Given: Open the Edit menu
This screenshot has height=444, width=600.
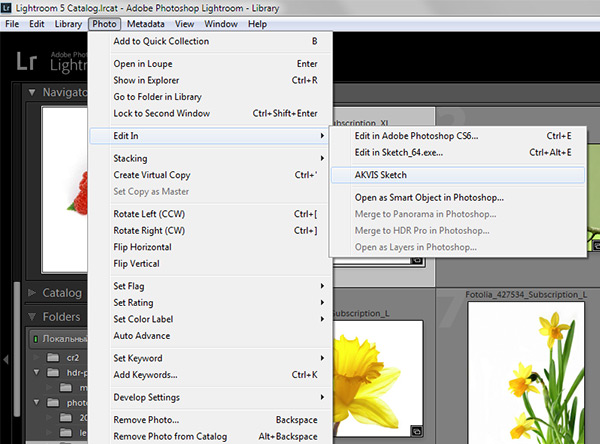Looking at the screenshot, I should [x=37, y=24].
